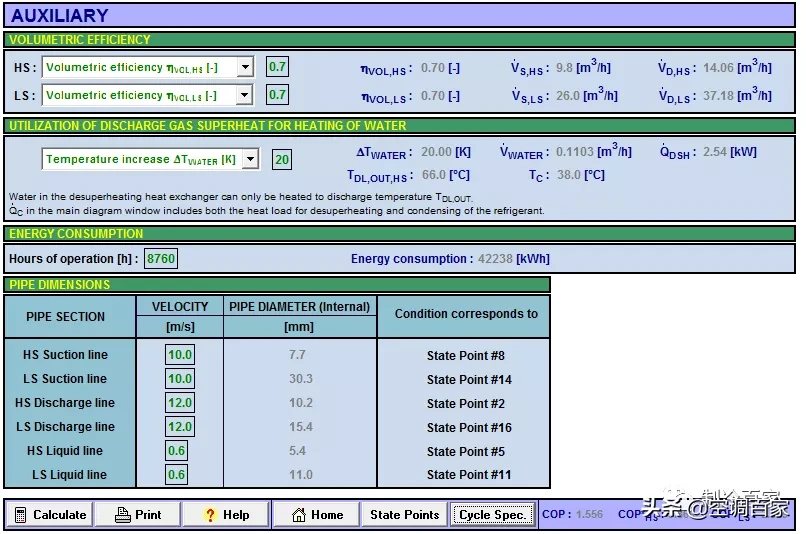The width and height of the screenshot is (806, 534).
Task: Select LS Discharge line diameter 15.4
Action: (301, 427)
